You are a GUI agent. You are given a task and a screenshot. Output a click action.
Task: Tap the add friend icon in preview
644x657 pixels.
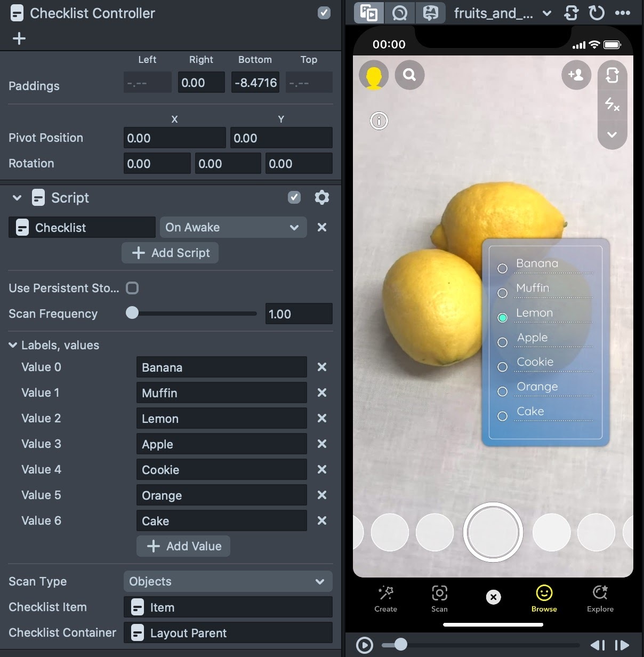(x=576, y=75)
